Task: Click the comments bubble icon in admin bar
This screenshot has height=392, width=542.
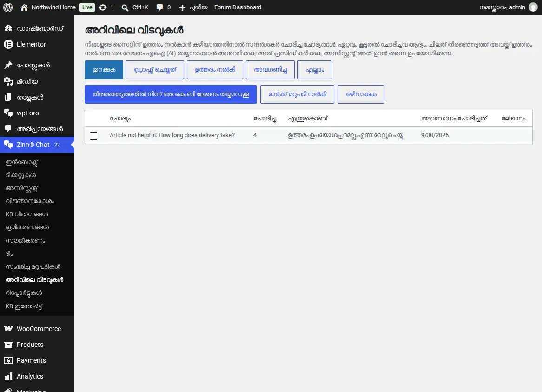Action: [159, 7]
